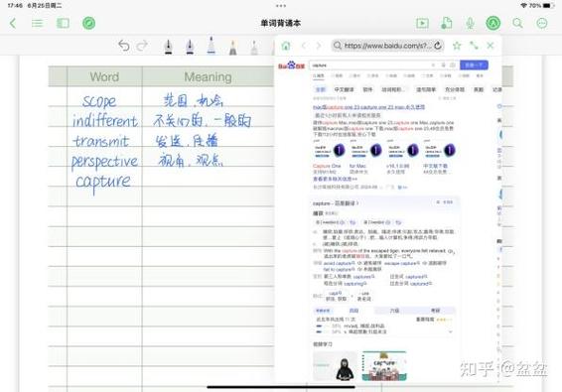Click the Meaning column header
The image size is (562, 392).
pos(208,76)
